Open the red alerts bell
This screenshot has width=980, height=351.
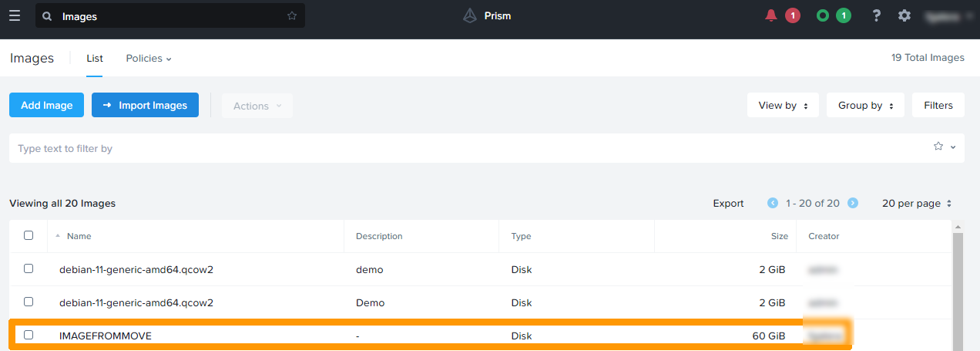point(771,15)
